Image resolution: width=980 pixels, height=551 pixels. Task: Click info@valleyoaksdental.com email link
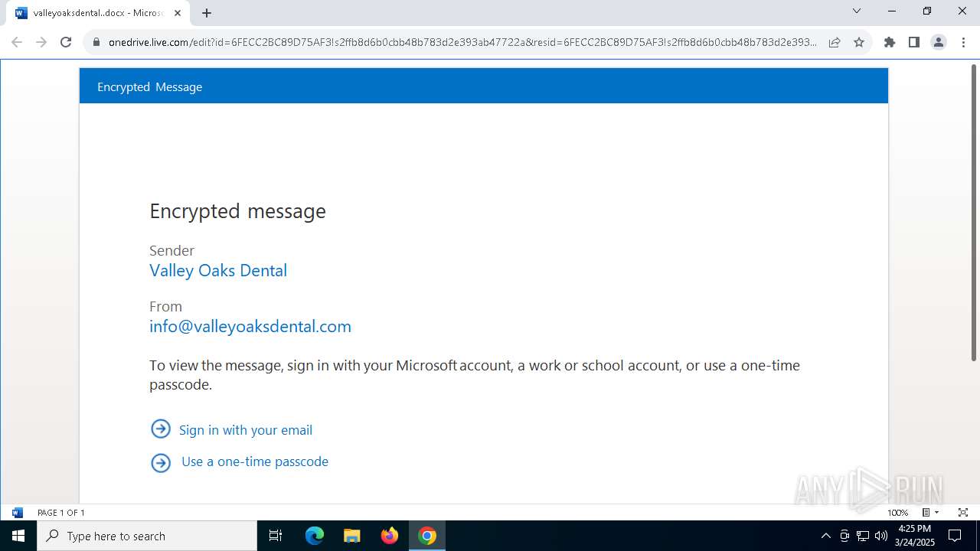click(250, 326)
